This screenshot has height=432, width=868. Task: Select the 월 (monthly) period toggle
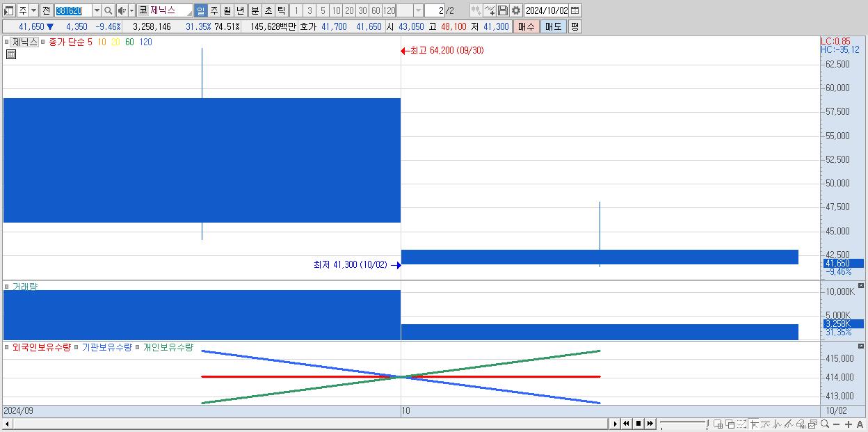coord(227,10)
